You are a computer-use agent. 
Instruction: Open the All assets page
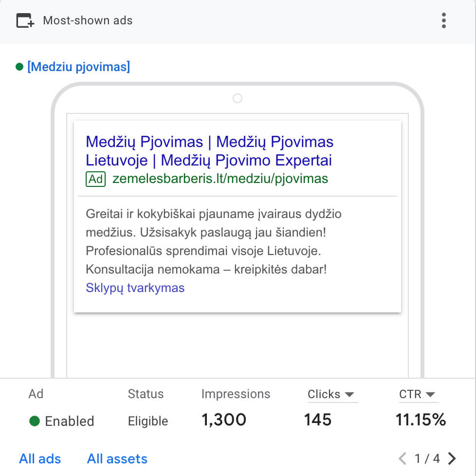(117, 458)
